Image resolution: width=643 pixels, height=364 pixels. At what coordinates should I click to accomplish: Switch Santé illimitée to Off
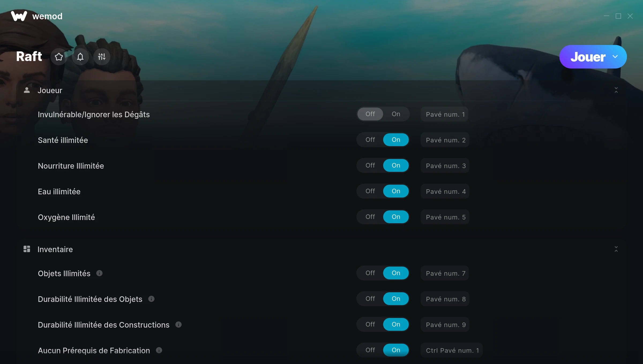(x=370, y=140)
